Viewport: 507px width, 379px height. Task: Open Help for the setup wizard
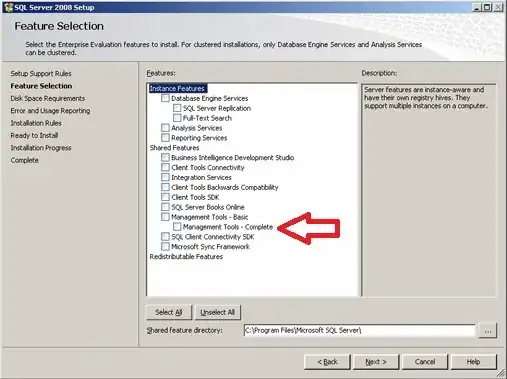pyautogui.click(x=473, y=362)
